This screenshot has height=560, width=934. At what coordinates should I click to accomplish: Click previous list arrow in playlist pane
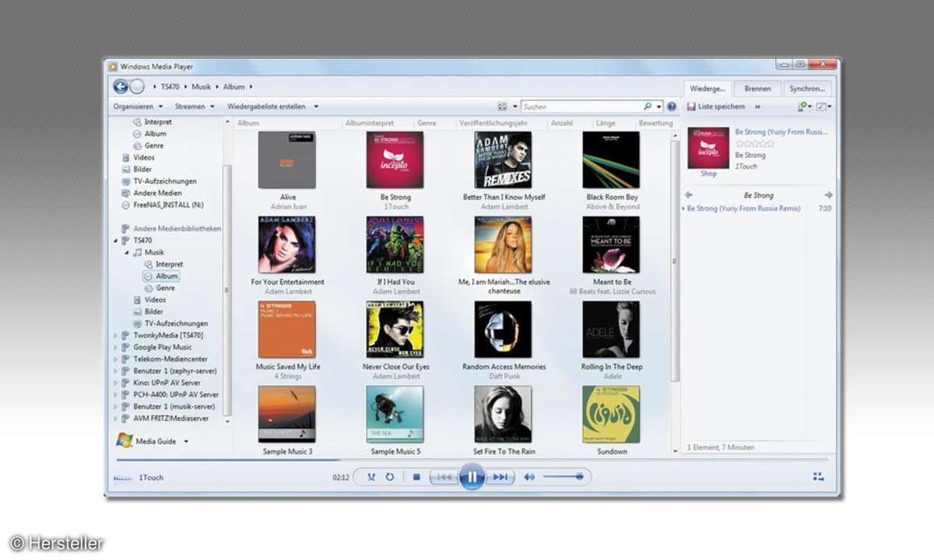pyautogui.click(x=689, y=195)
